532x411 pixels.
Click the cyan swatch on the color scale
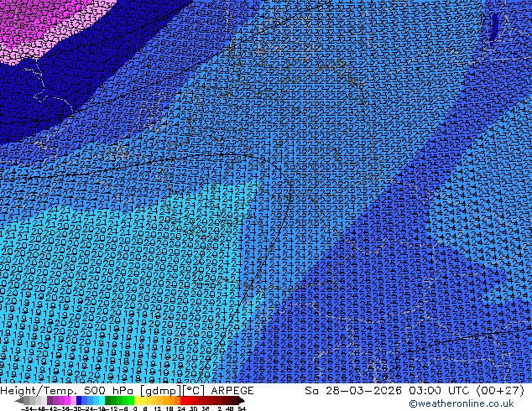click(x=102, y=400)
